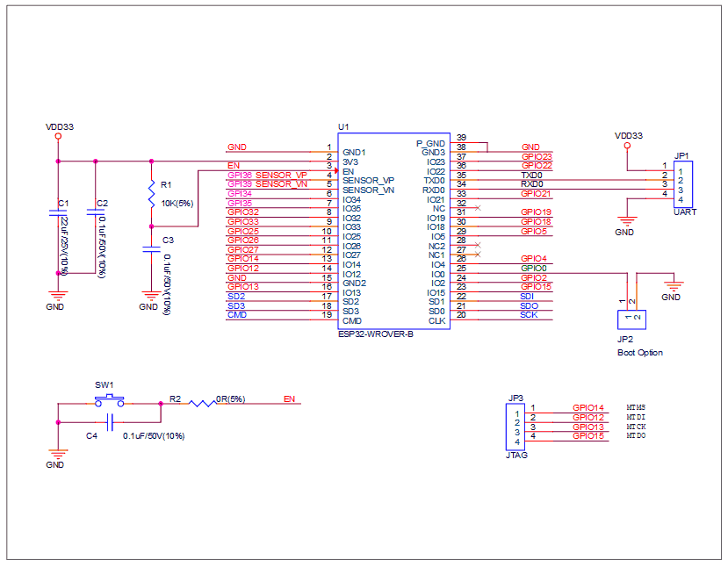Select the VDD33 power symbol near JP1
The height and width of the screenshot is (567, 728).
[x=627, y=145]
